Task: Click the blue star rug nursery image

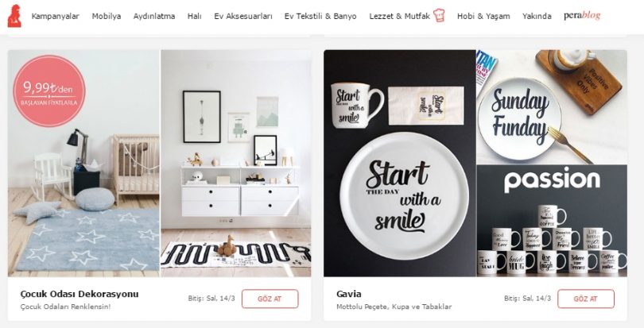Action: [83, 164]
